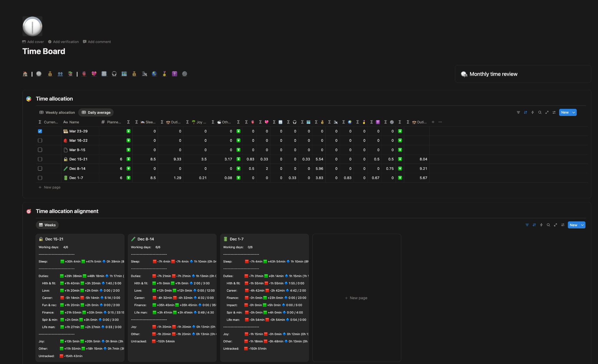Open filter options for Time allocation

[518, 112]
